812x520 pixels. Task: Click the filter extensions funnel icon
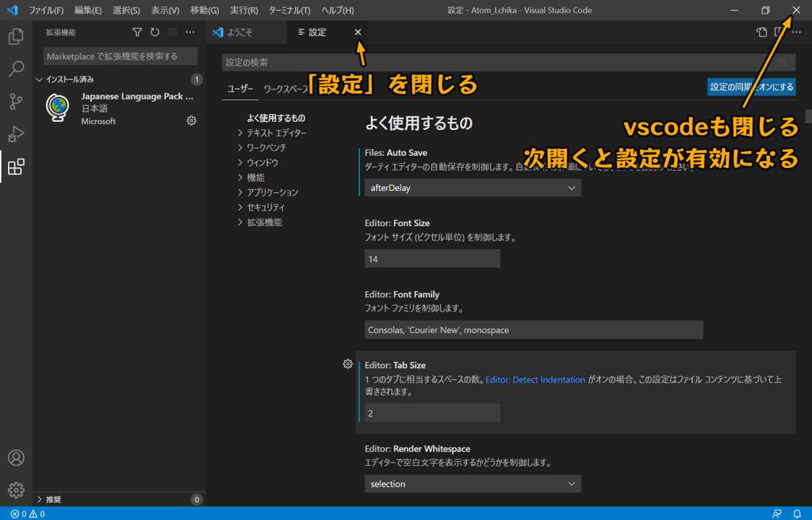click(137, 32)
